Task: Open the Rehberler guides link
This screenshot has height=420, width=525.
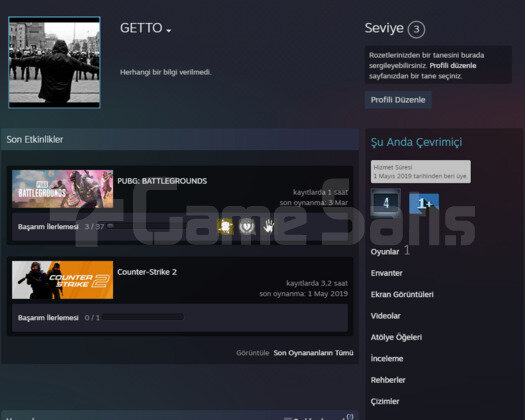Action: [x=388, y=380]
